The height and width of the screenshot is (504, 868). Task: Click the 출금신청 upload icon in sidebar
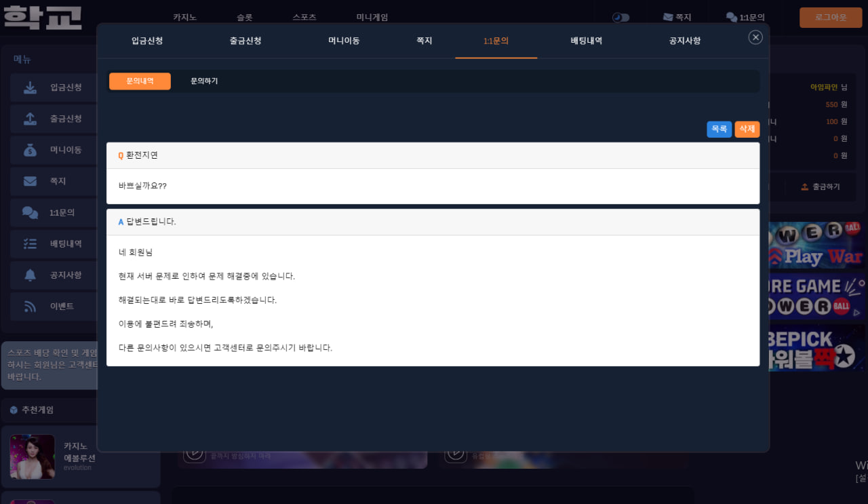pyautogui.click(x=30, y=119)
